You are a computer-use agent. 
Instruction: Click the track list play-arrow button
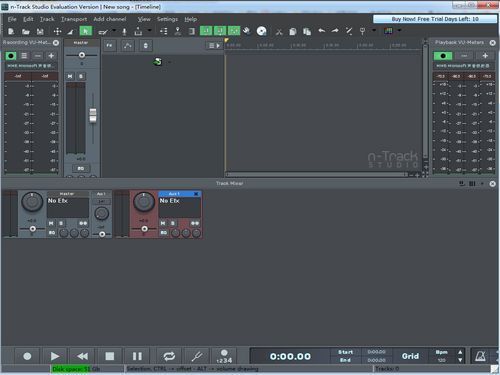coord(214,45)
